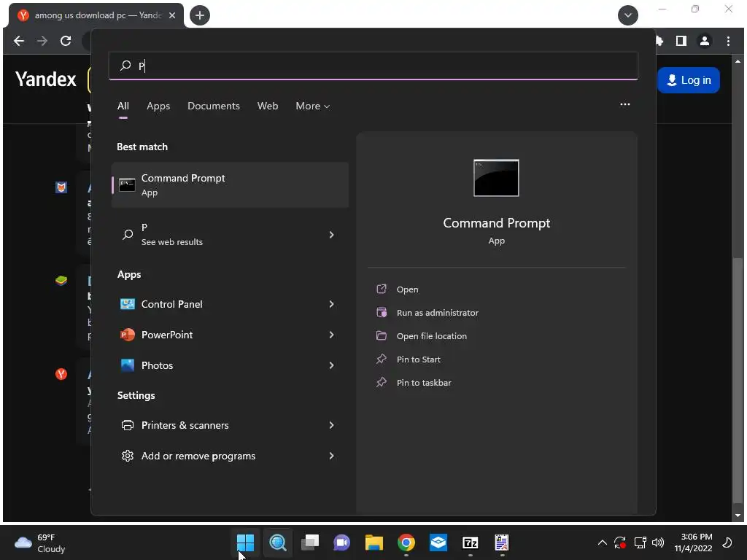
Task: Select the All search filter tab
Action: click(123, 106)
